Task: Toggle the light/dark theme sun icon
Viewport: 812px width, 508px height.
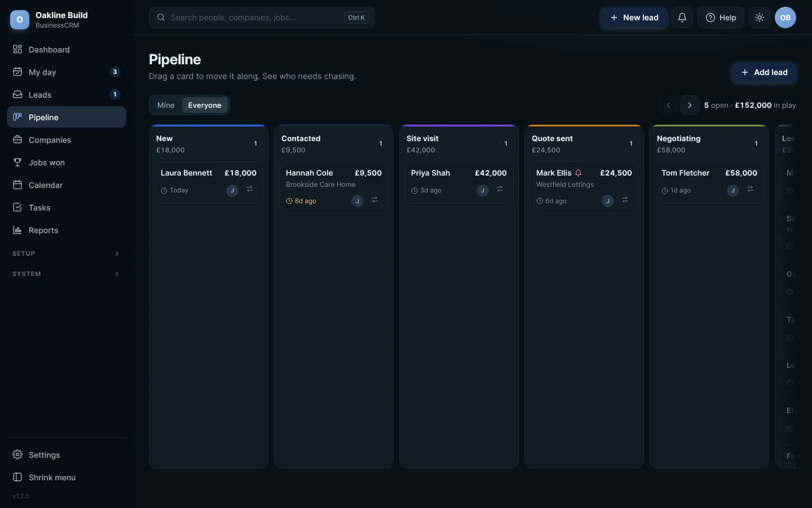Action: tap(760, 17)
